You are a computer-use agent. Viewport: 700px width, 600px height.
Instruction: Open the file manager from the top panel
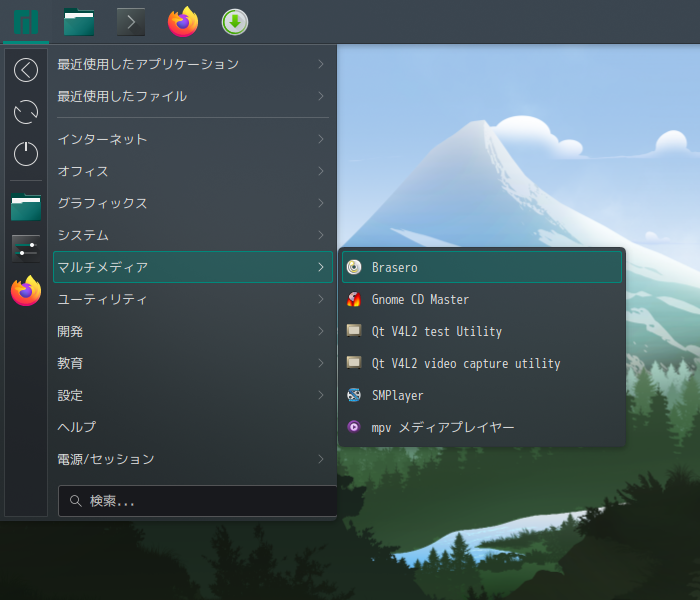pyautogui.click(x=79, y=22)
